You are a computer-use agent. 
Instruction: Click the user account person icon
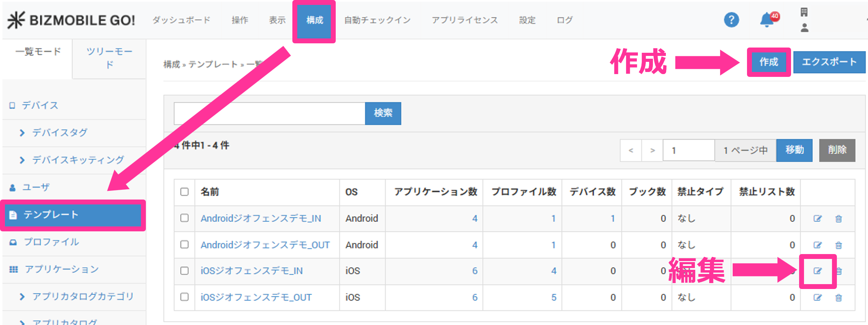click(804, 28)
